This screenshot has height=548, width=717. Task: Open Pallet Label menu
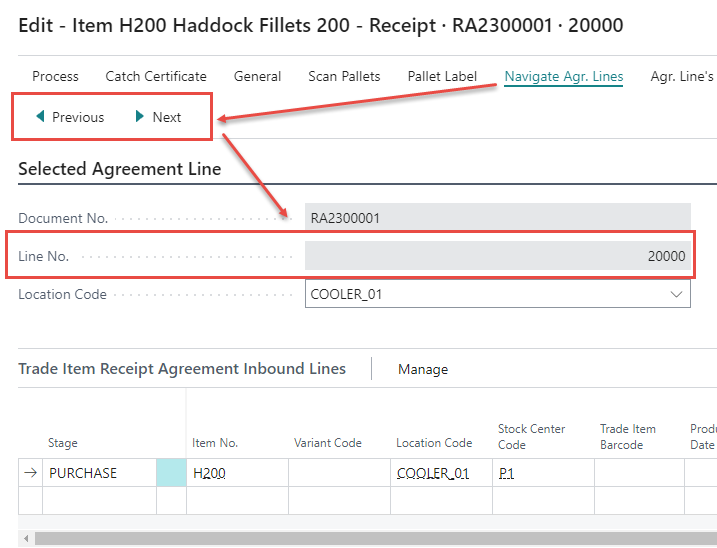coord(442,76)
